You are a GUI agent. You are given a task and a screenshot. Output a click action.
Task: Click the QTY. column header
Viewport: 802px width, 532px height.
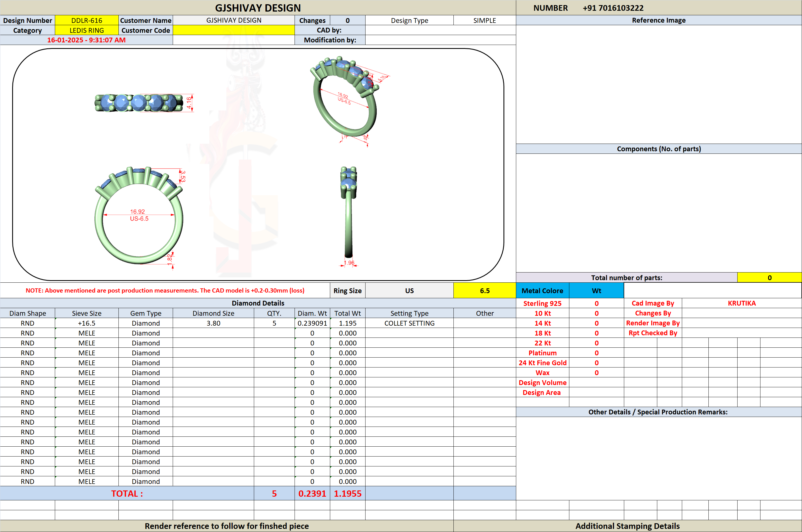coord(274,313)
